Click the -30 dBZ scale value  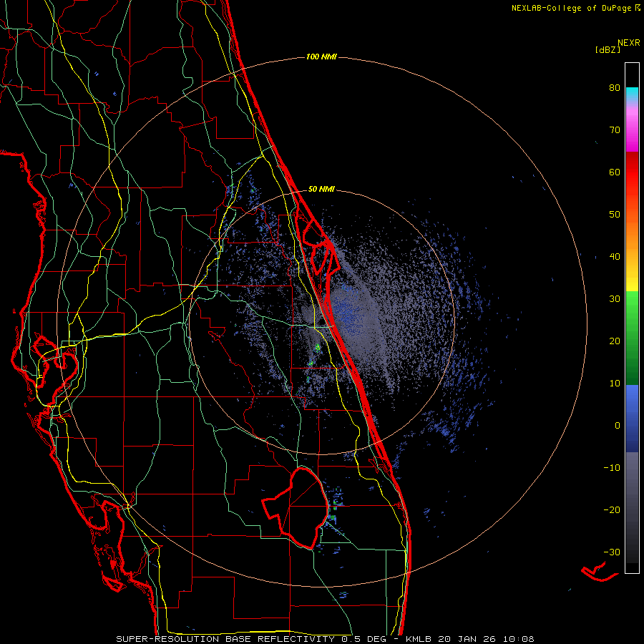(612, 552)
